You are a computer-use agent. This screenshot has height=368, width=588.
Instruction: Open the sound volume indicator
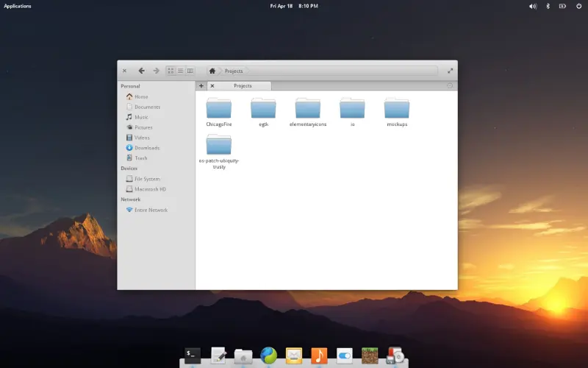pyautogui.click(x=532, y=6)
